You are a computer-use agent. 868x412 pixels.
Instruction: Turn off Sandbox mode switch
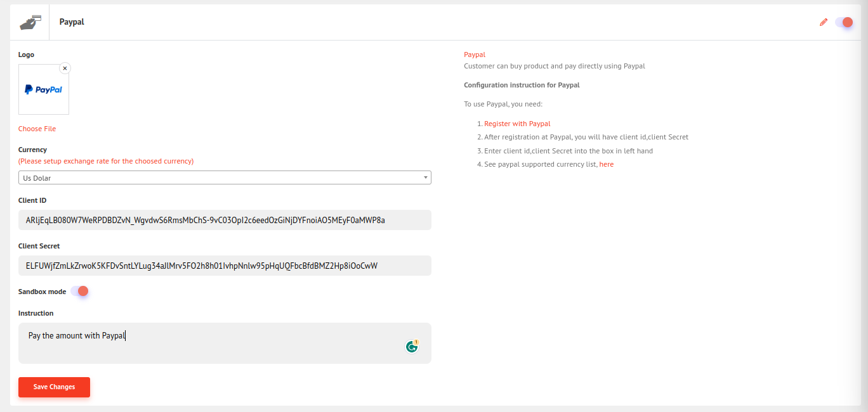pyautogui.click(x=79, y=291)
